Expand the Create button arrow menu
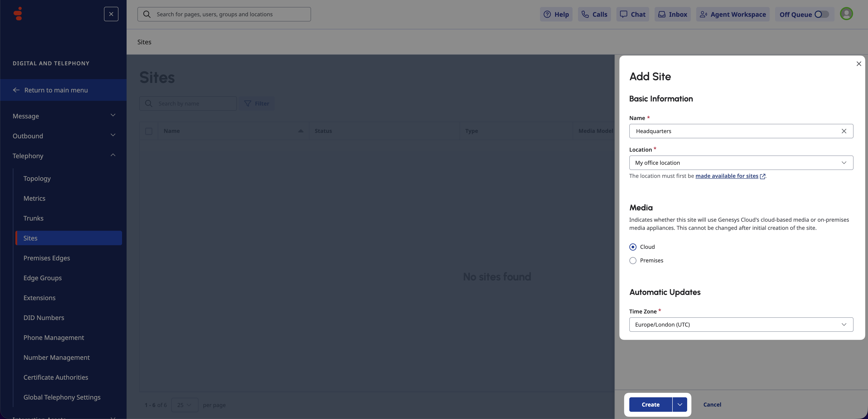 (x=680, y=405)
